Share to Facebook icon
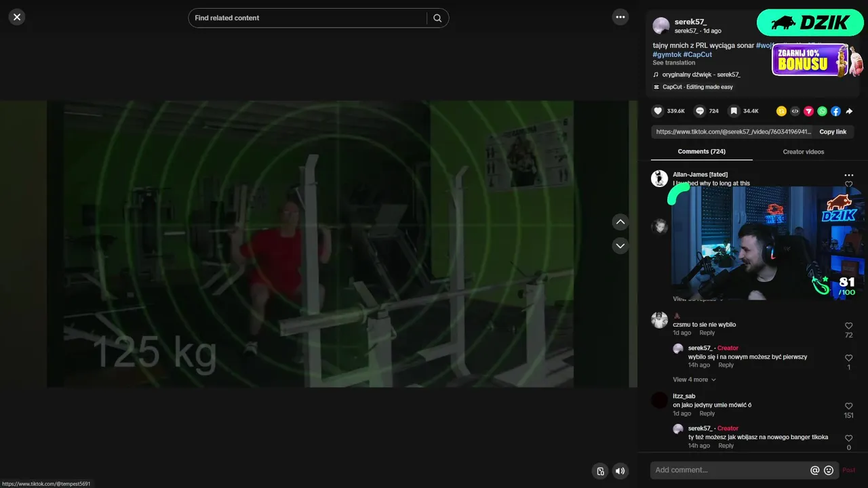Viewport: 868px width, 488px height. [x=835, y=111]
